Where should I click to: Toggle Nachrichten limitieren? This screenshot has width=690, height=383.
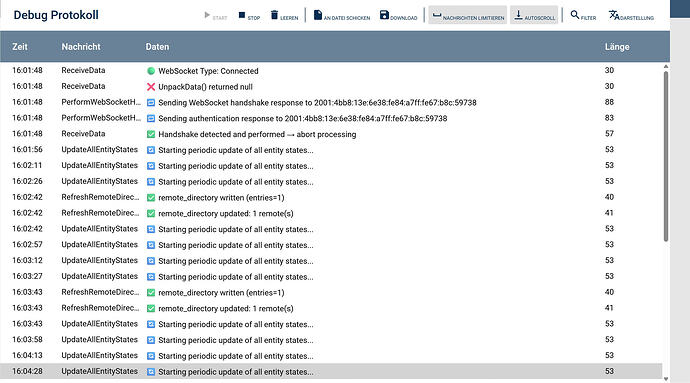click(468, 15)
